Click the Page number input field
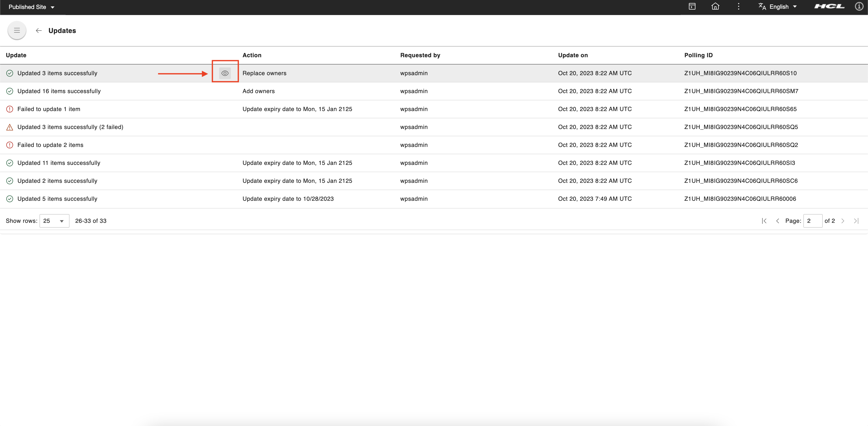This screenshot has height=426, width=868. pyautogui.click(x=812, y=221)
